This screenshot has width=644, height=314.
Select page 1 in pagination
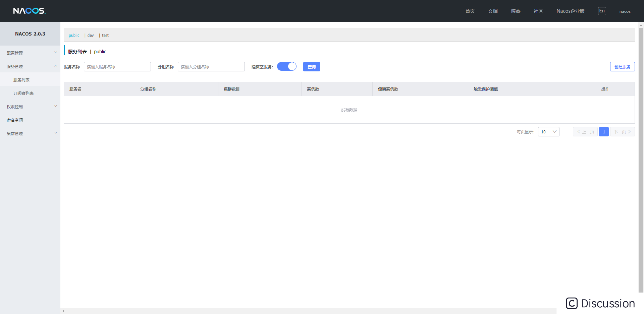pos(604,132)
